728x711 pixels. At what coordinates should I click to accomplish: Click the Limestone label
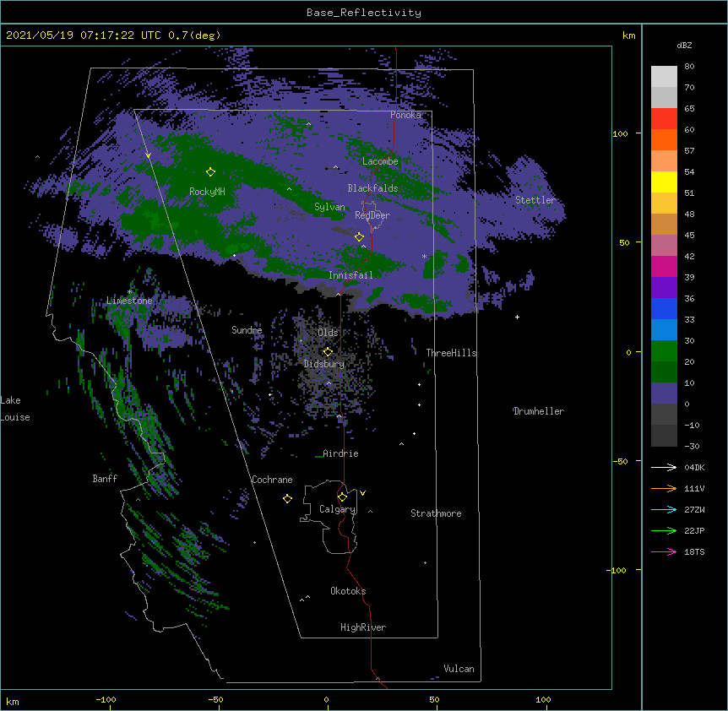click(x=129, y=301)
